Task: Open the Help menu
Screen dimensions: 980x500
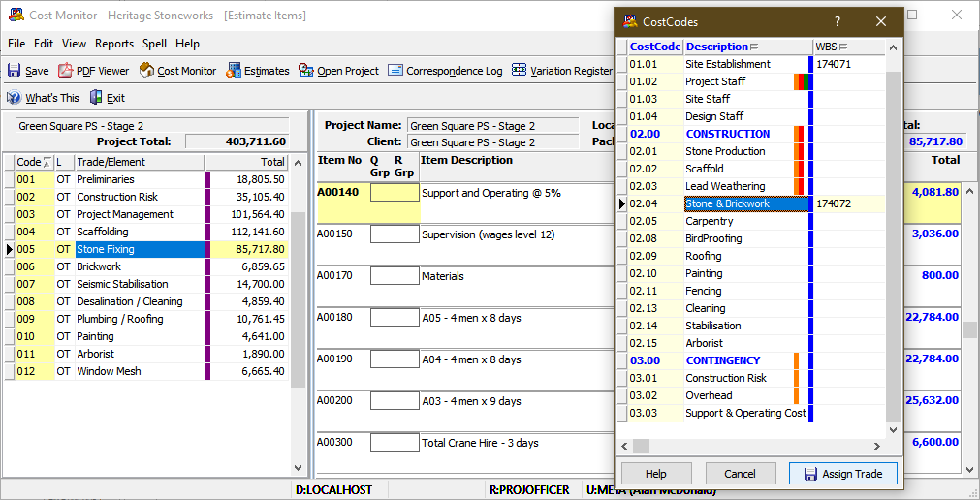Action: coord(187,44)
